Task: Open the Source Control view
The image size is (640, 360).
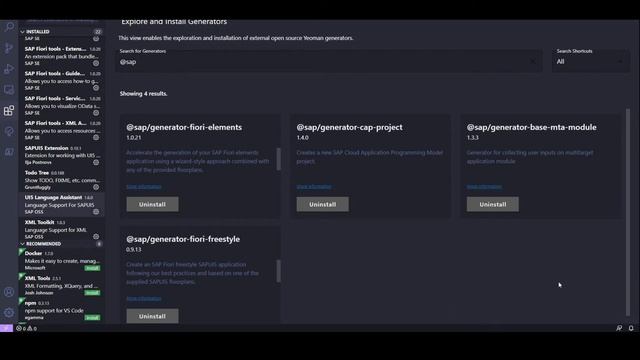Action: point(9,48)
